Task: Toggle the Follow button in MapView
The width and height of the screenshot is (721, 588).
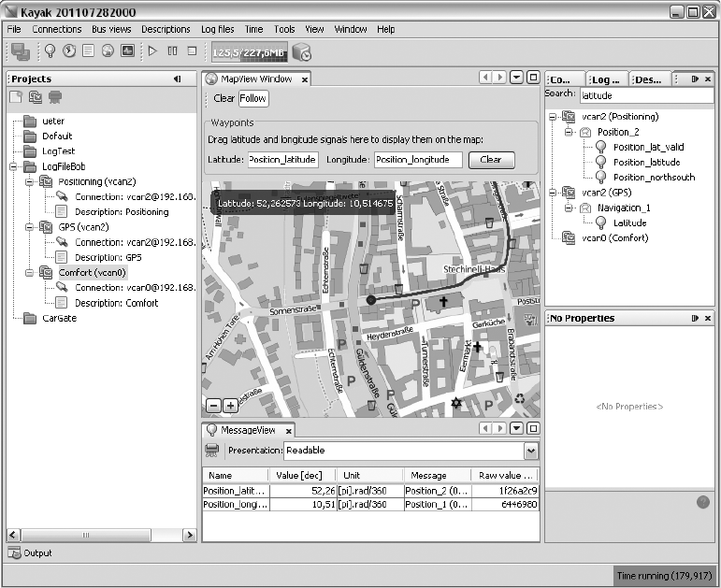Action: pyautogui.click(x=252, y=98)
